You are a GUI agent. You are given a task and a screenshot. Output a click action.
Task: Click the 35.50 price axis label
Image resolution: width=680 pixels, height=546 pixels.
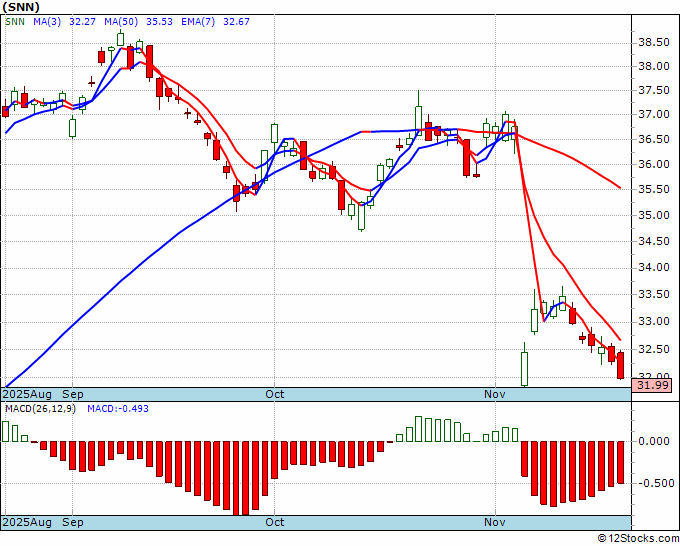pos(654,190)
